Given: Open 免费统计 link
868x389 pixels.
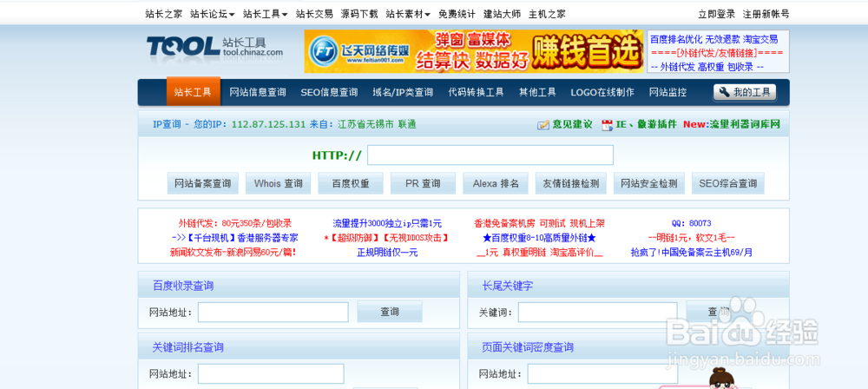Looking at the screenshot, I should click(x=457, y=15).
